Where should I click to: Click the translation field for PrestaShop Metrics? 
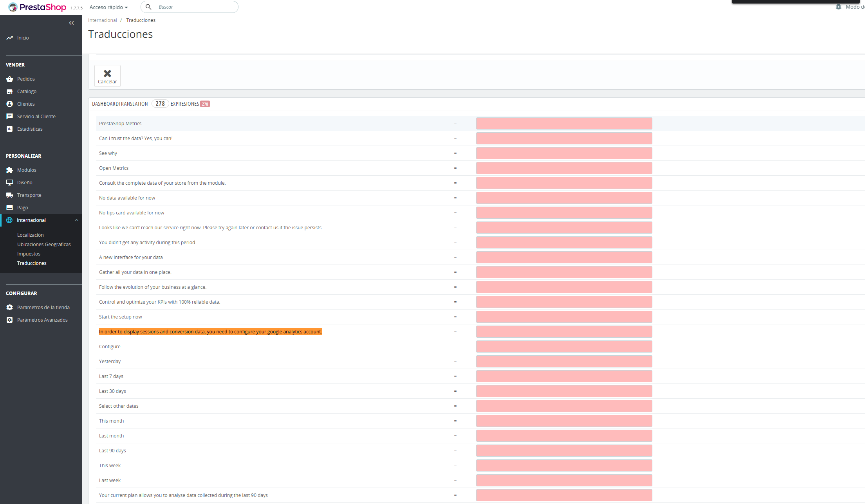(x=563, y=123)
